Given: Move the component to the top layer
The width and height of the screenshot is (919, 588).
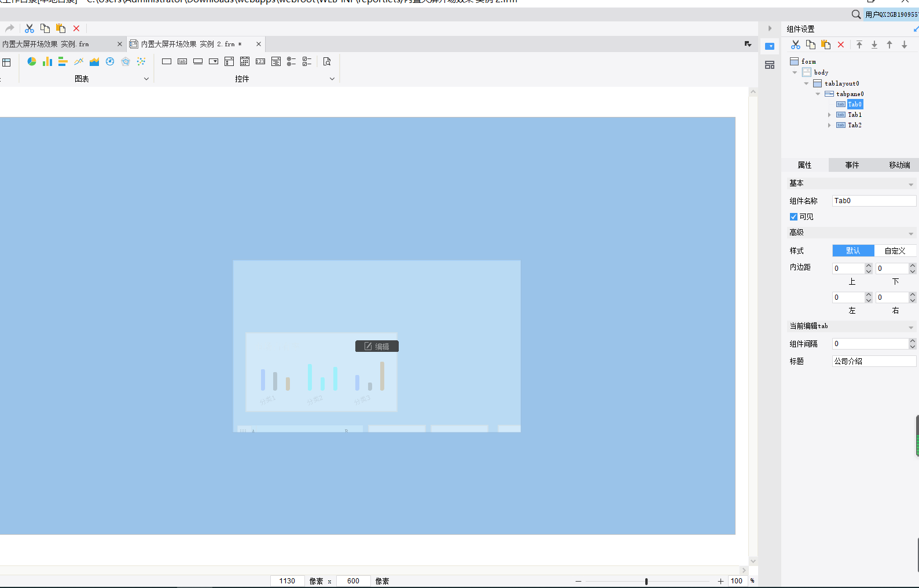Looking at the screenshot, I should tap(859, 45).
